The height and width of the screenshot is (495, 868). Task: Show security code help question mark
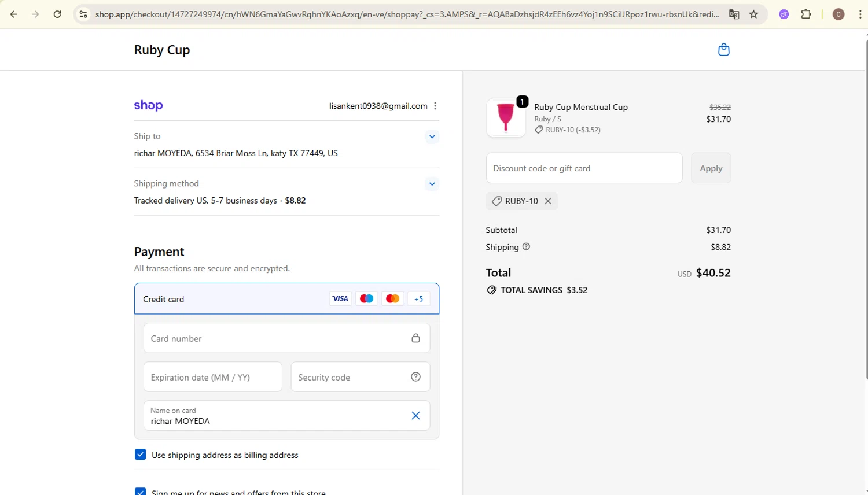point(415,377)
